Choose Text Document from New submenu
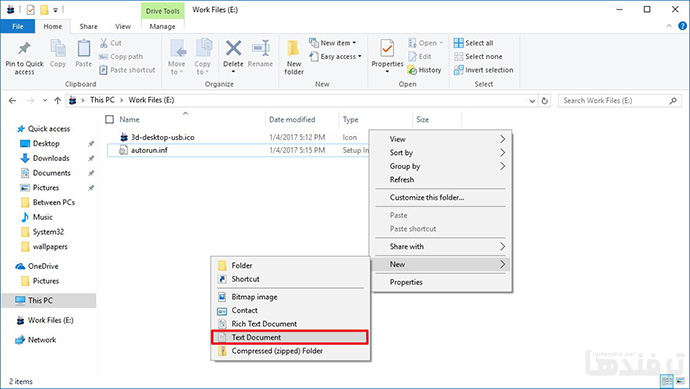The height and width of the screenshot is (389, 690). pyautogui.click(x=290, y=338)
